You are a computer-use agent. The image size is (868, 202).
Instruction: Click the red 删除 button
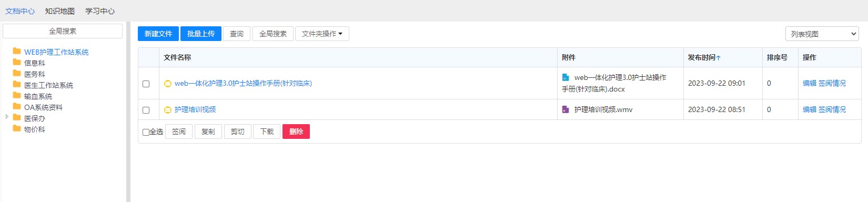coord(296,132)
